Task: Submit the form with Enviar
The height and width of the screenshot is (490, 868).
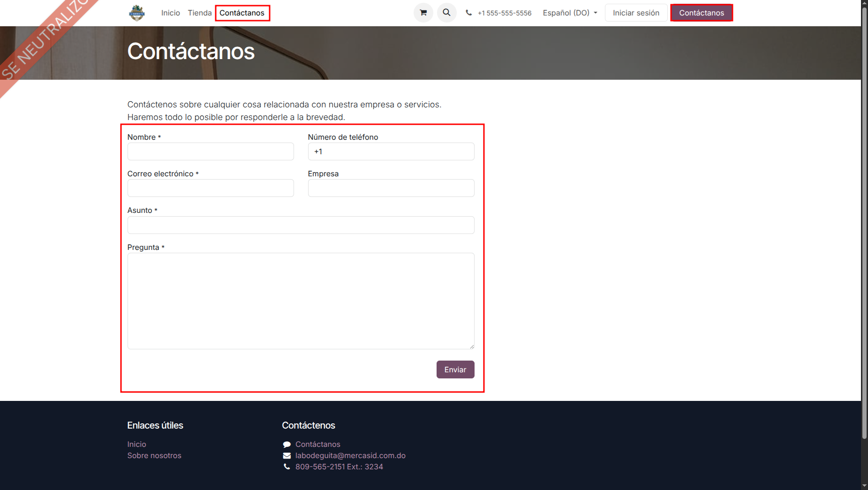Action: point(455,369)
